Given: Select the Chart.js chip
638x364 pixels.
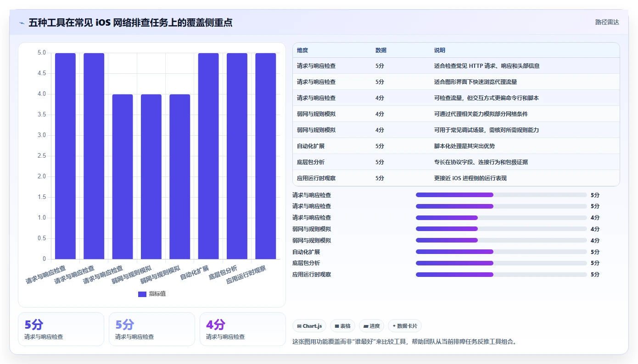Looking at the screenshot, I should 309,326.
